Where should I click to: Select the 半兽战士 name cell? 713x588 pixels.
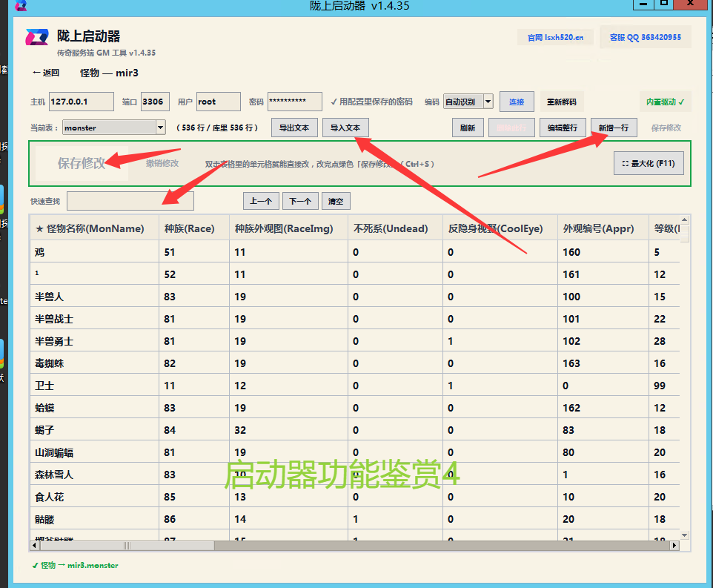click(x=95, y=319)
